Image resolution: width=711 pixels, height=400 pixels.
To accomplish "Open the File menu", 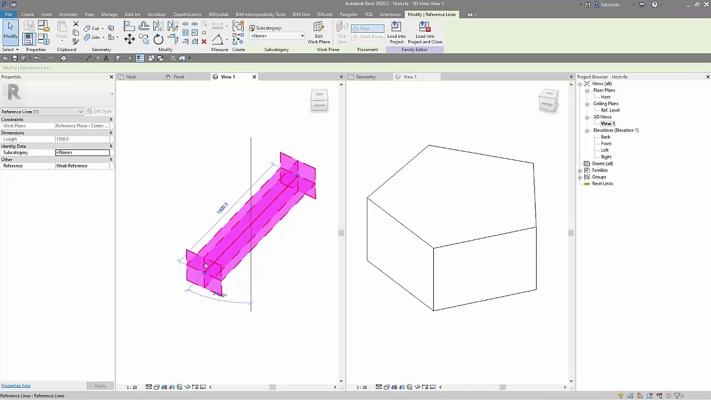I will coord(8,15).
